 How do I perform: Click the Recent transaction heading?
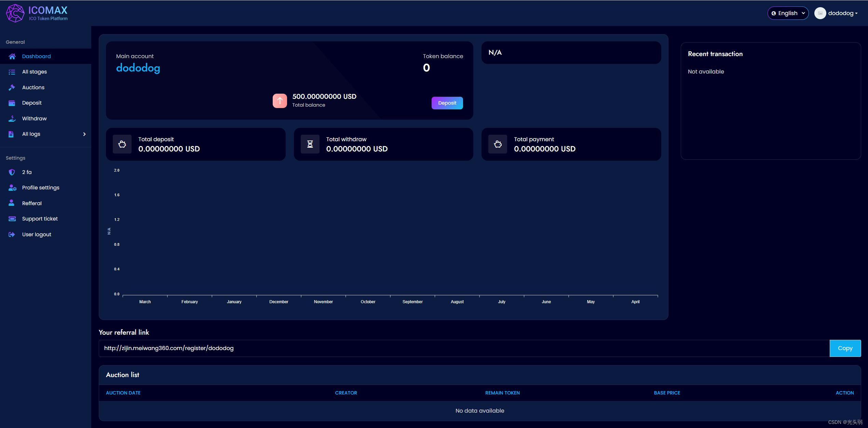(715, 54)
